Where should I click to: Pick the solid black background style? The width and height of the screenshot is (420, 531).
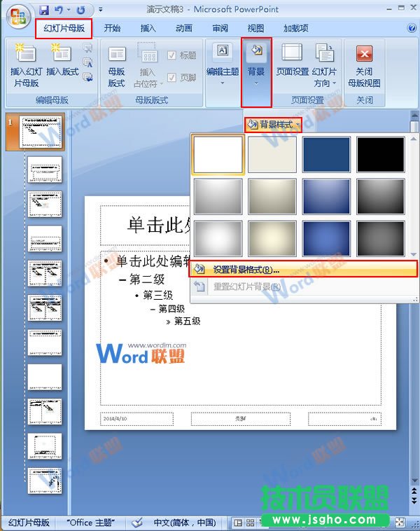point(380,154)
